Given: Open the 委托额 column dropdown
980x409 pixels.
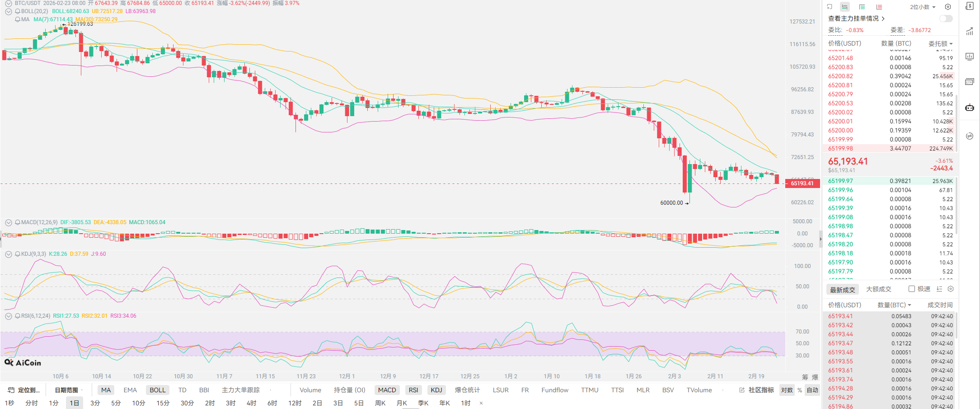Looking at the screenshot, I should [940, 44].
